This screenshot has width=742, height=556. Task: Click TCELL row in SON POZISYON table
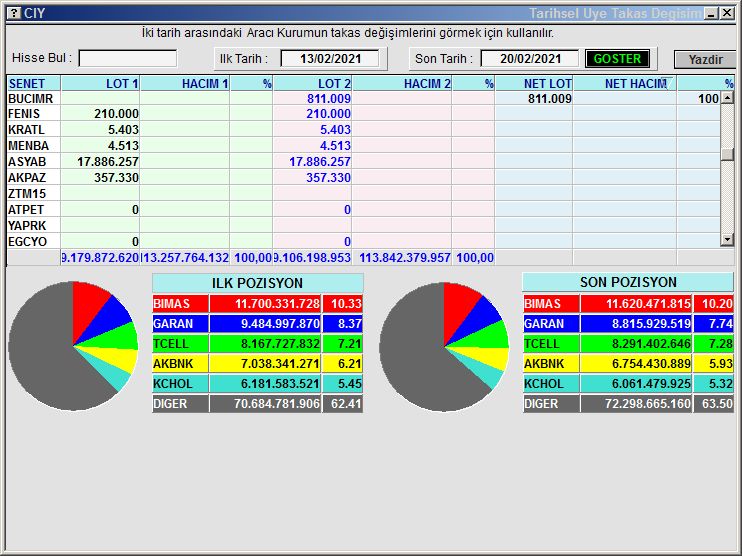click(x=628, y=344)
